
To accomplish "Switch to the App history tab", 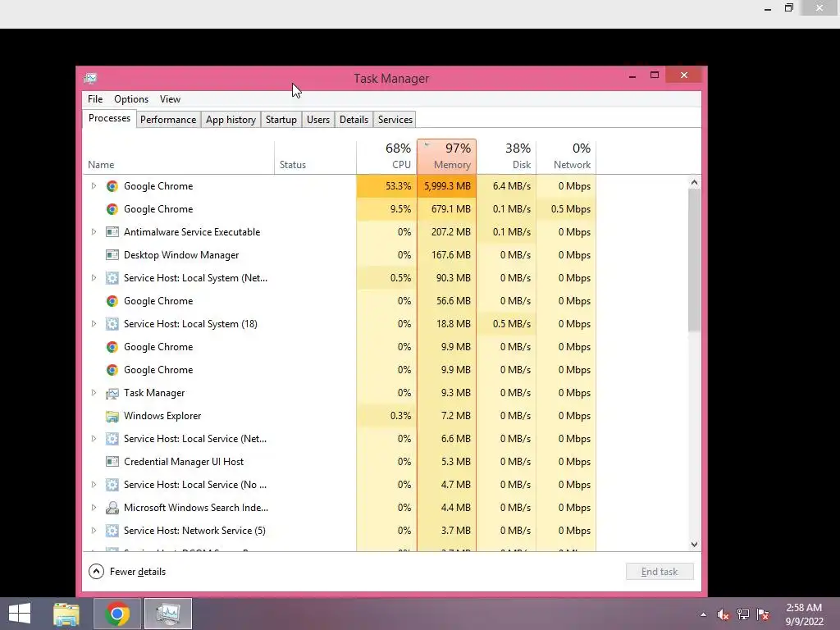I will 231,120.
